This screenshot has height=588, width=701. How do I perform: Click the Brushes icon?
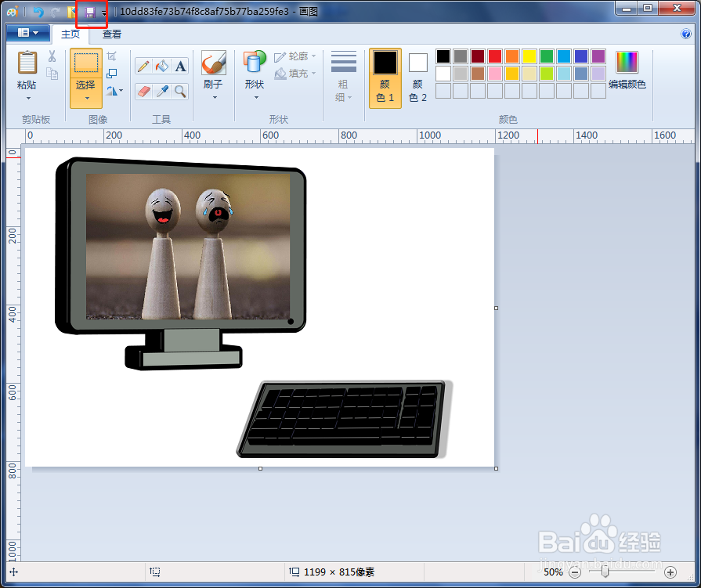[213, 63]
